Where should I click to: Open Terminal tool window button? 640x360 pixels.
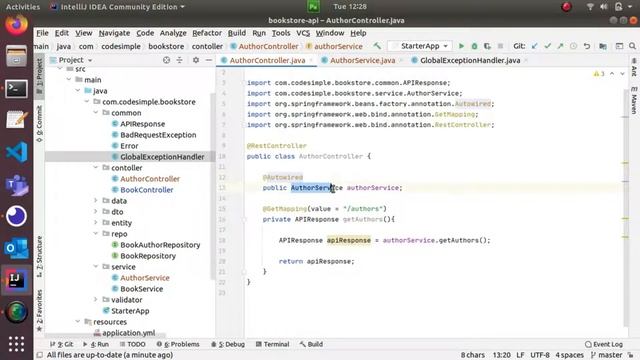272,344
